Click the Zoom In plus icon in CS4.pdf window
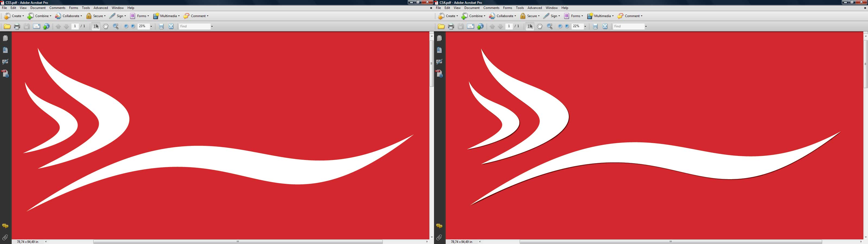 pyautogui.click(x=567, y=26)
